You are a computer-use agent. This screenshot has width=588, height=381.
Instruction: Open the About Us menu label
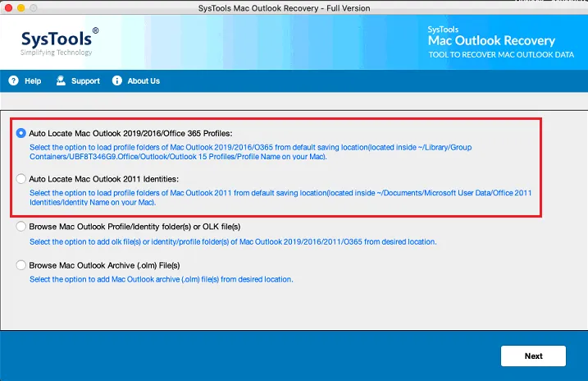pos(144,81)
